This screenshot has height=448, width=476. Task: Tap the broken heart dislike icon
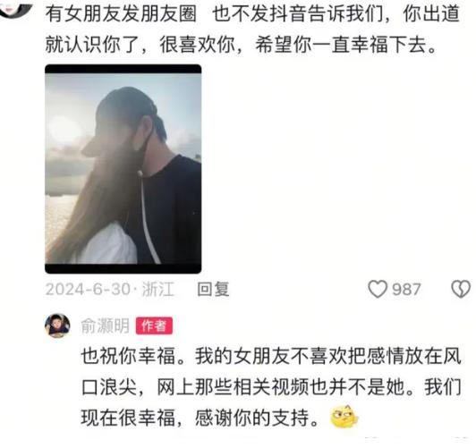click(x=461, y=289)
